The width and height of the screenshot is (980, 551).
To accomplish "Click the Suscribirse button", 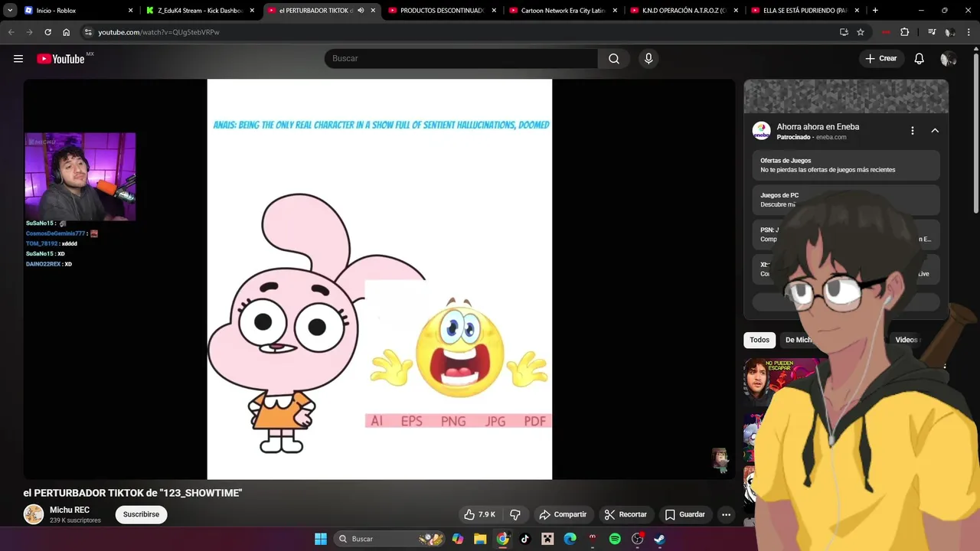I will [x=142, y=514].
